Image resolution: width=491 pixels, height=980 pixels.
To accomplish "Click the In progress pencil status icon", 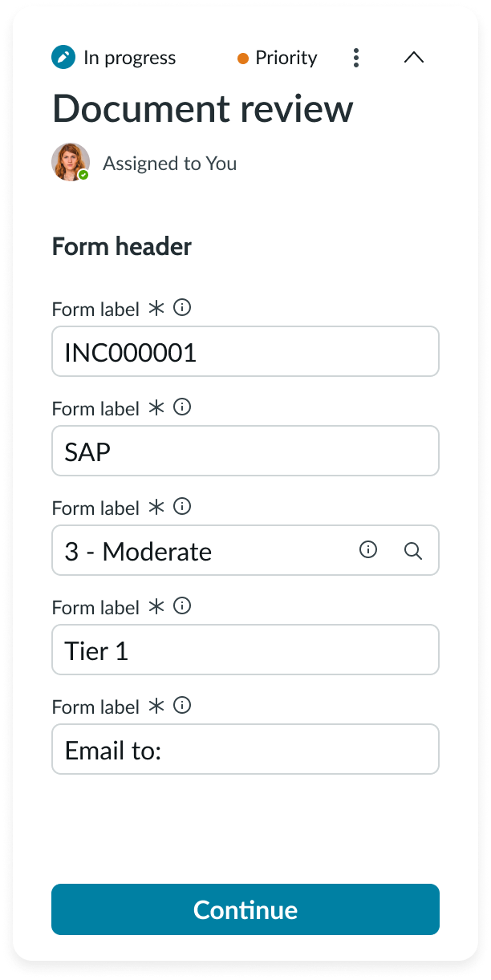I will pos(63,58).
